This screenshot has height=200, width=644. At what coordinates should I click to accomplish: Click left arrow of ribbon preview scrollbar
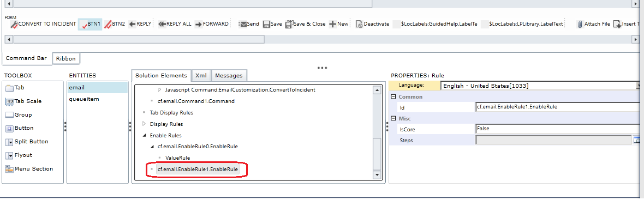pos(9,40)
